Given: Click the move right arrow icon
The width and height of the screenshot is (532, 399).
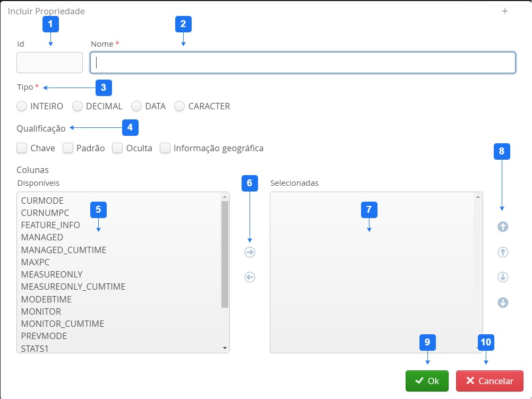Looking at the screenshot, I should [250, 253].
